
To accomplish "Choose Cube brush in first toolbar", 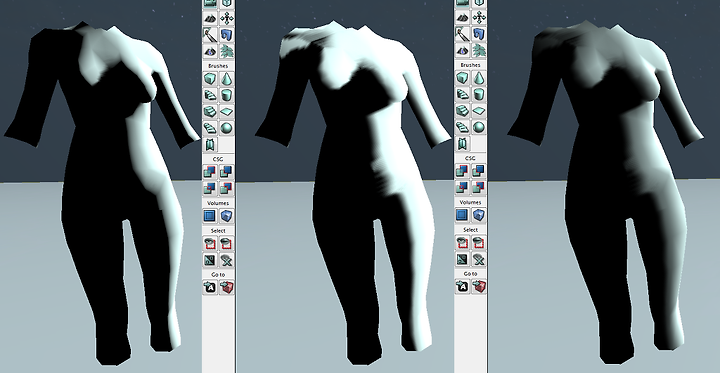I will (210, 79).
